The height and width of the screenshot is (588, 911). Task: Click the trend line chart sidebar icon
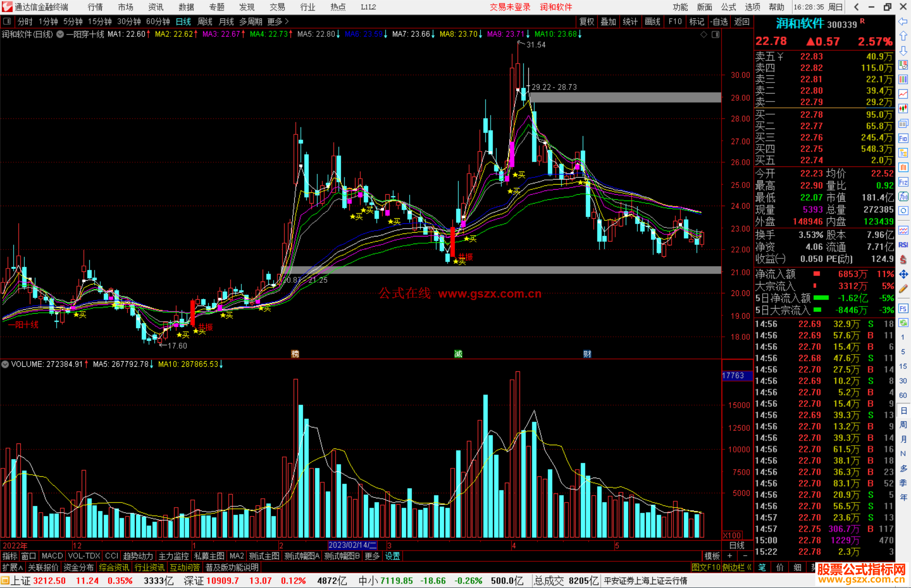903,94
